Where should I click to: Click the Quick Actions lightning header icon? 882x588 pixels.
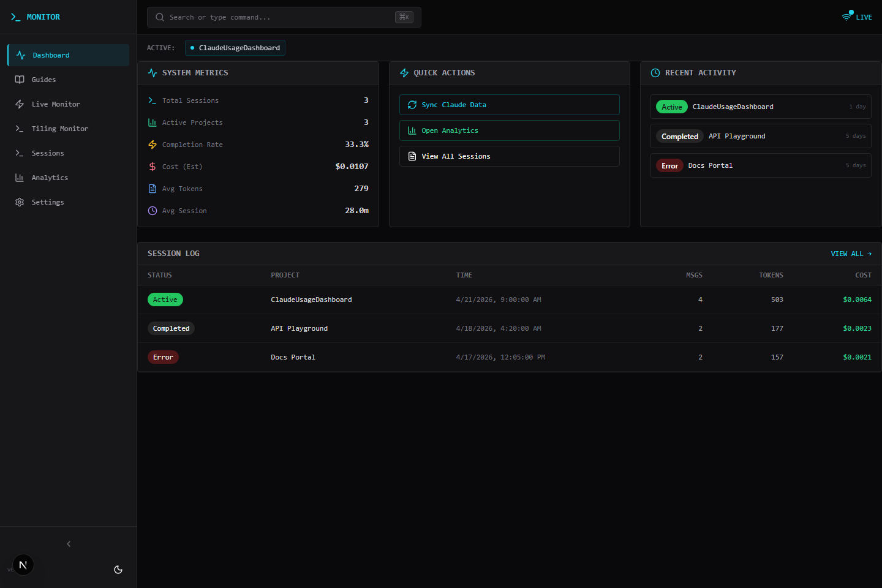pyautogui.click(x=404, y=73)
